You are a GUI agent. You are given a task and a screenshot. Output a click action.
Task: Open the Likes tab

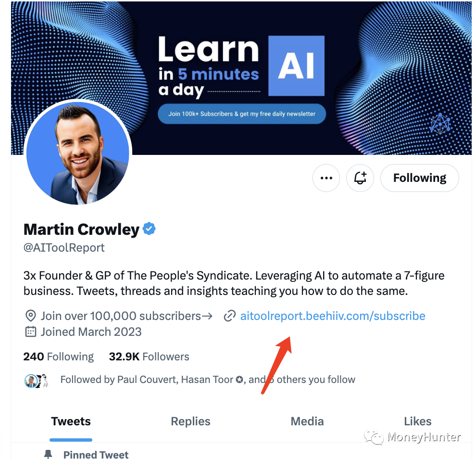pyautogui.click(x=417, y=421)
